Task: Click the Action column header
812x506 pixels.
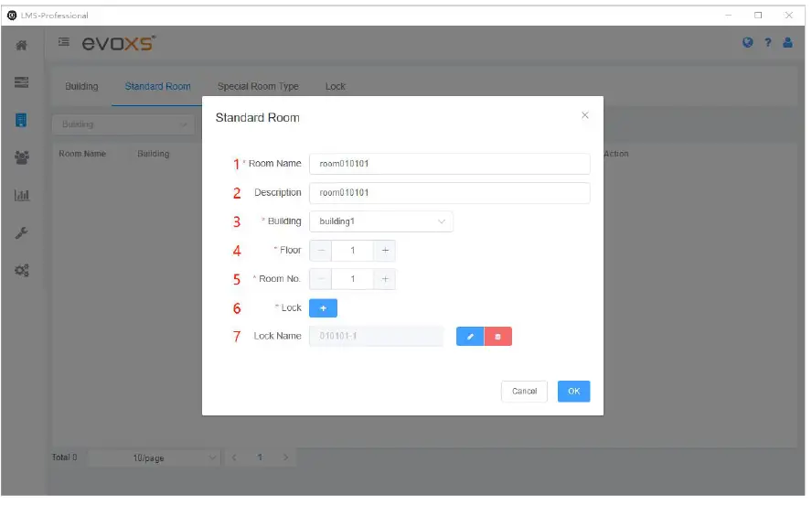Action: point(616,154)
